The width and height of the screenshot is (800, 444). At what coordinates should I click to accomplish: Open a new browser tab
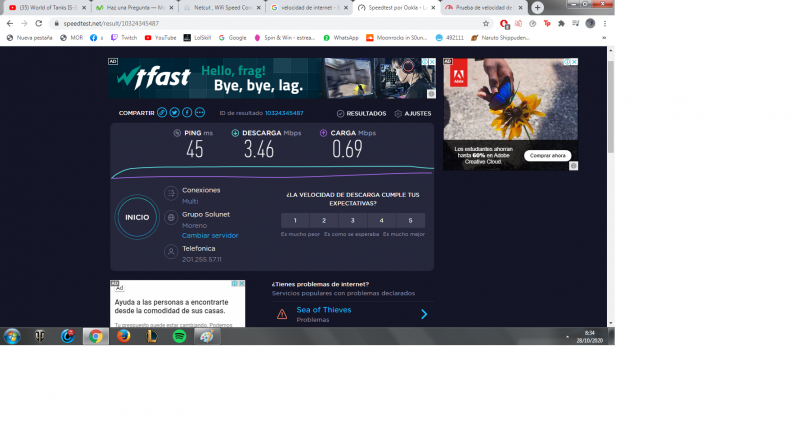[537, 8]
